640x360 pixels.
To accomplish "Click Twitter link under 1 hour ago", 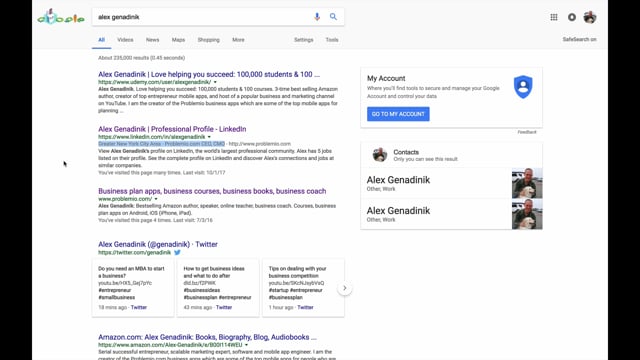I will (305, 307).
